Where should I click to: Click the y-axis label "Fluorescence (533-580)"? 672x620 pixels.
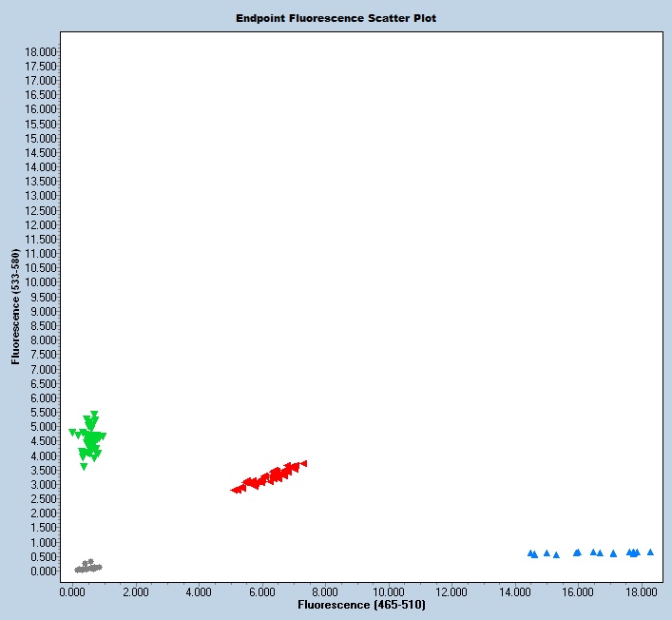coord(15,308)
